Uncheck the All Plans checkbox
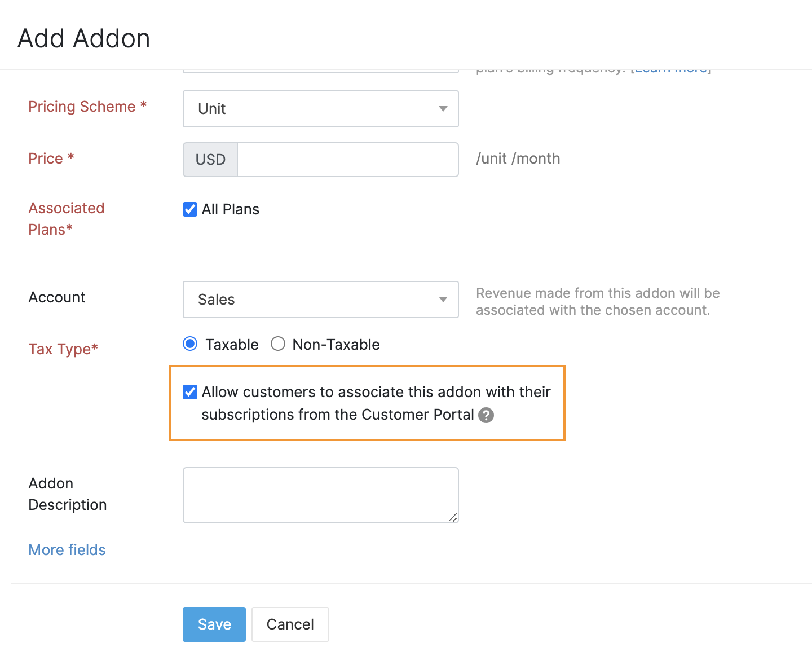This screenshot has height=669, width=812. [190, 209]
